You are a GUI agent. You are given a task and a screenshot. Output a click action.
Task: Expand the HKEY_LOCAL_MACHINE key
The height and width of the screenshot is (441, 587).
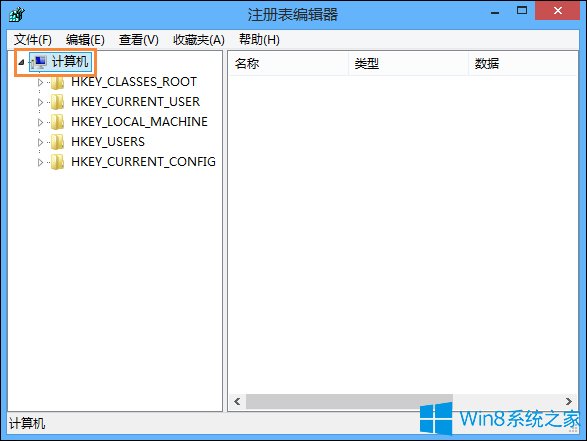pyautogui.click(x=40, y=122)
